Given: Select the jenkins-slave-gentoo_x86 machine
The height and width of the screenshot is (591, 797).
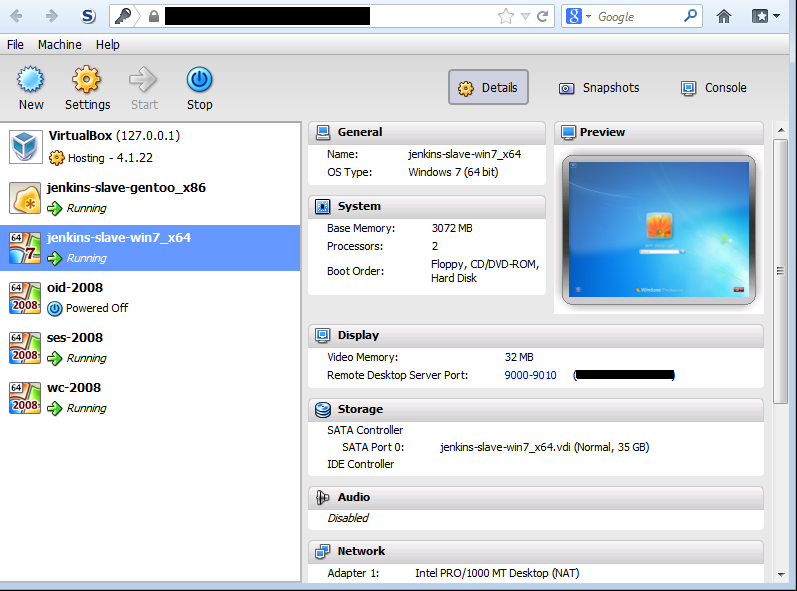Looking at the screenshot, I should [150, 198].
